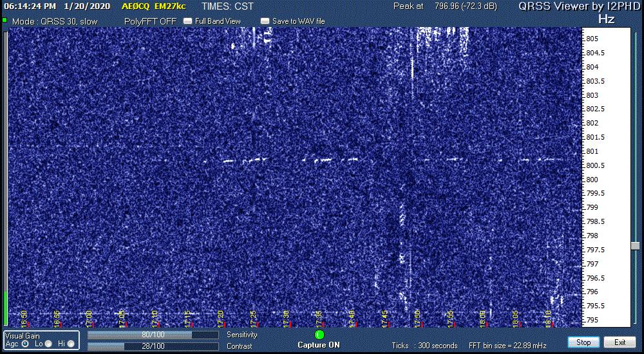This screenshot has height=354, width=644.
Task: Select the Hi visual gain option
Action: coord(70,344)
